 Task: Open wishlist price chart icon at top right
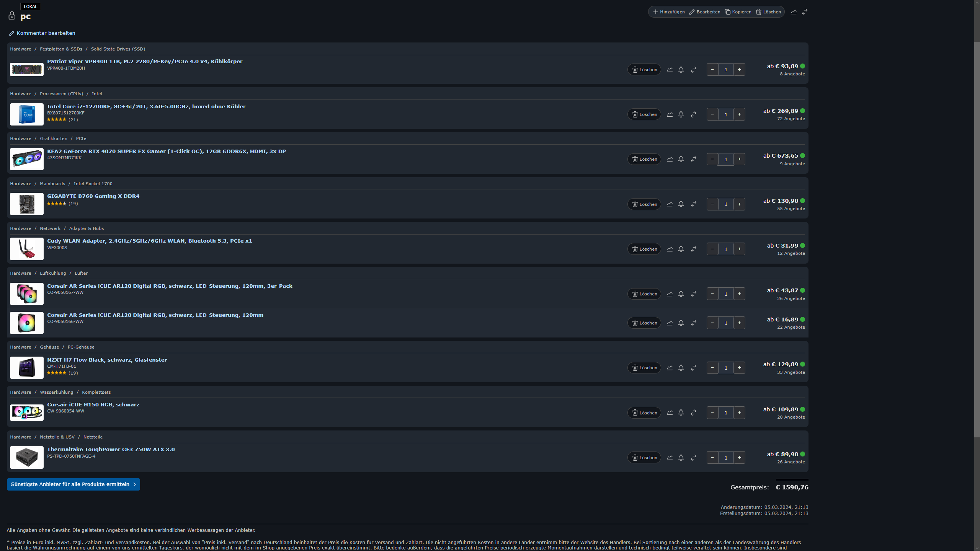794,12
